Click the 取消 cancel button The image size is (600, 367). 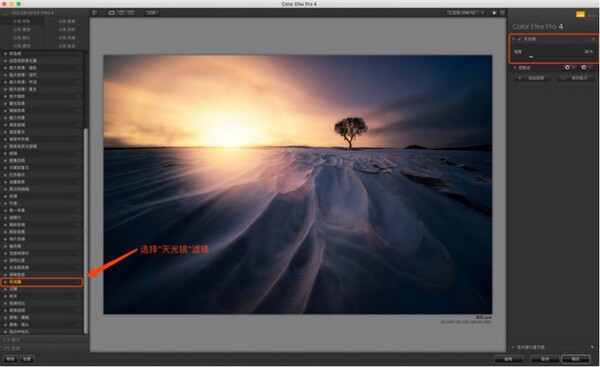coord(545,359)
